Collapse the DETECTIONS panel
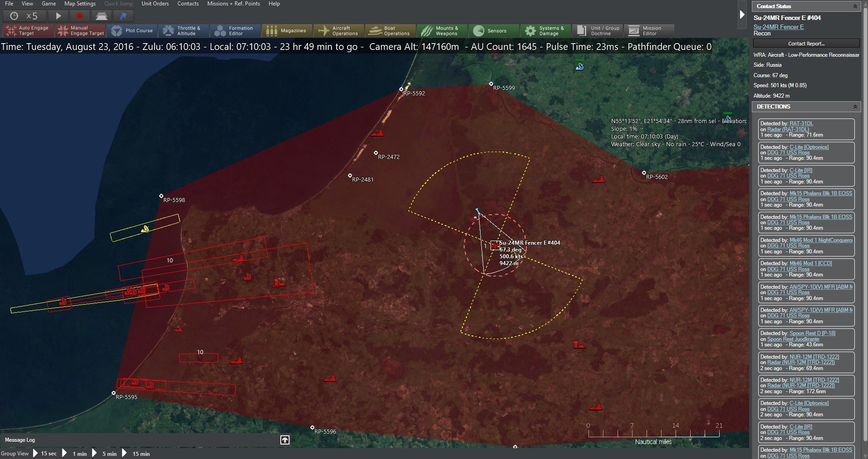Image resolution: width=868 pixels, height=459 pixels. tap(855, 106)
